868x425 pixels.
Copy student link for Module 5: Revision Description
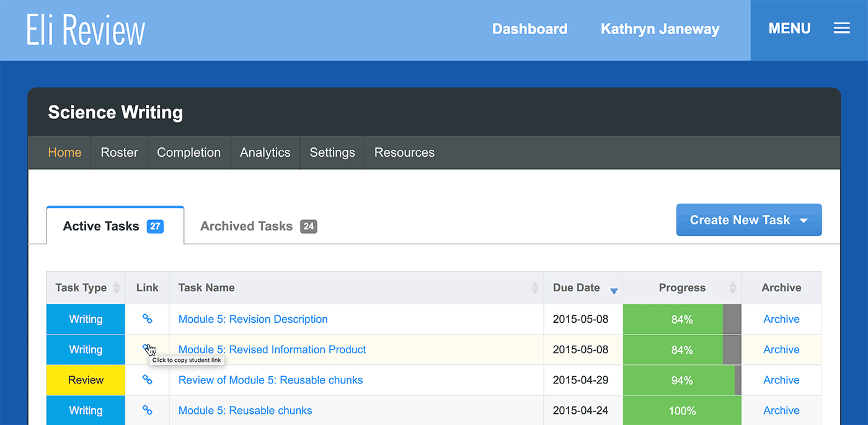click(x=148, y=319)
